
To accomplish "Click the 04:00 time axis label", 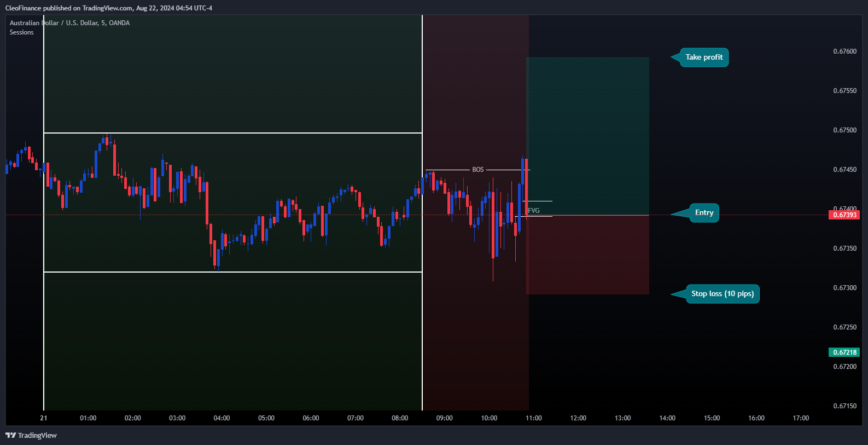I will (x=222, y=418).
